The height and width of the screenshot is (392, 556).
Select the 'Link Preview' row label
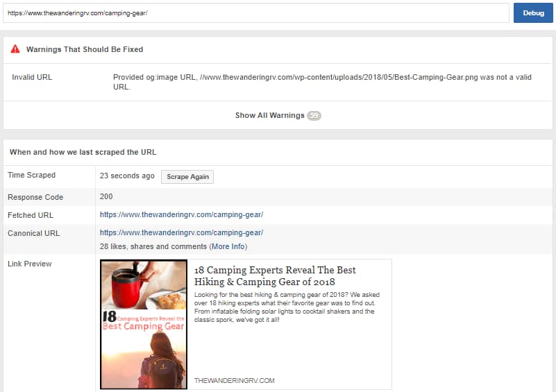point(29,264)
